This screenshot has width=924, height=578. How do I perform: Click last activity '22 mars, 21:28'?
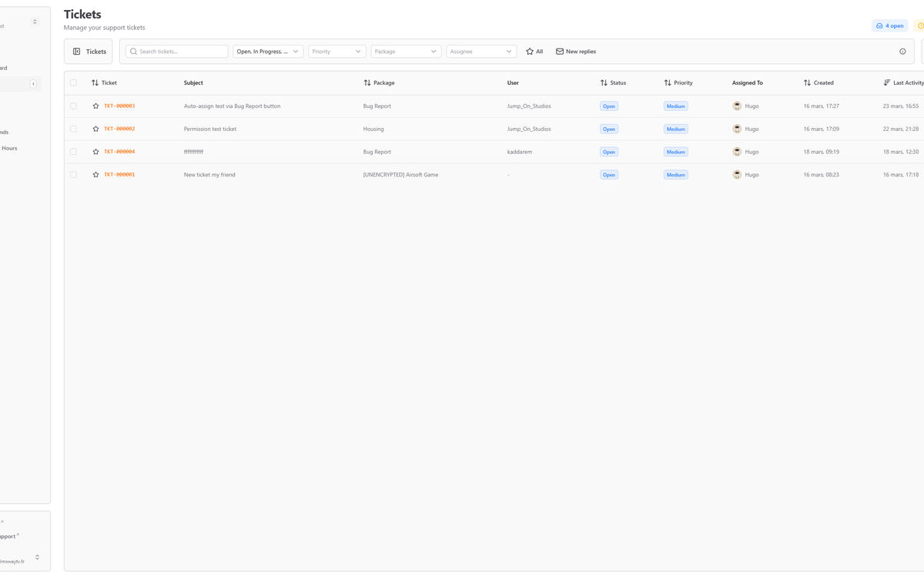tap(901, 129)
